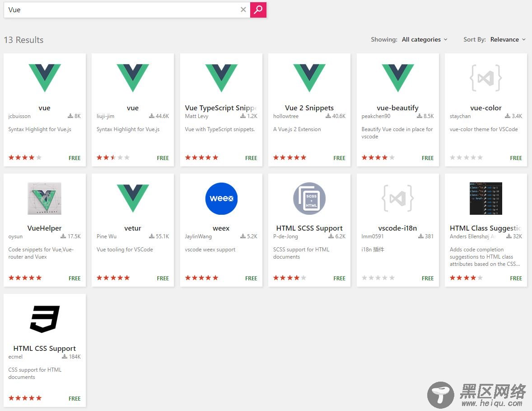Open the vscode-i18n title link
532x411 pixels.
[x=397, y=228]
